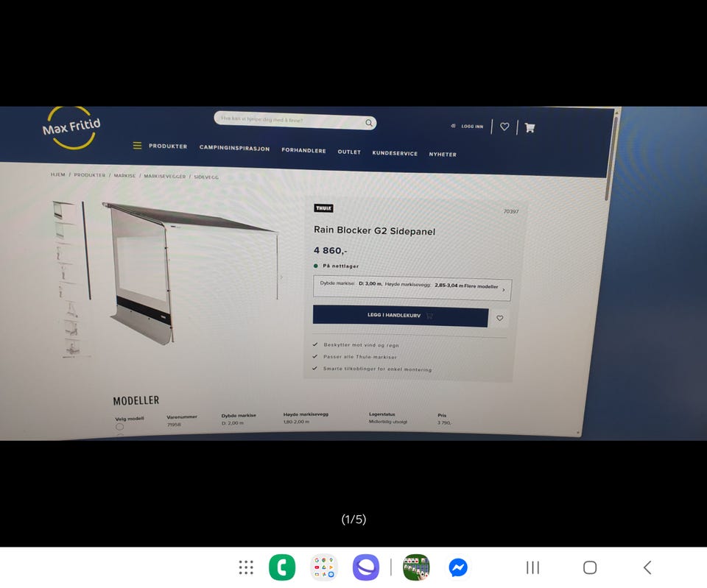Focus the site search field

coord(295,120)
